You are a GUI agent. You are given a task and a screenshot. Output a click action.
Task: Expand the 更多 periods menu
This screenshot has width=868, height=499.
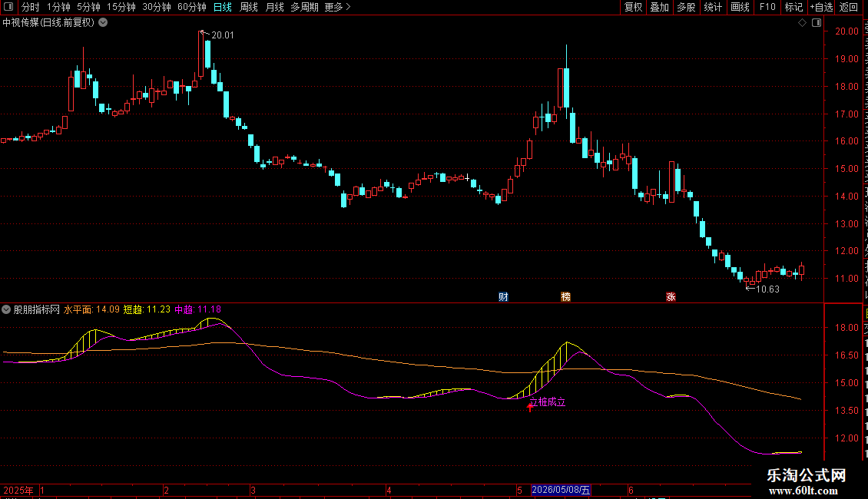click(337, 7)
